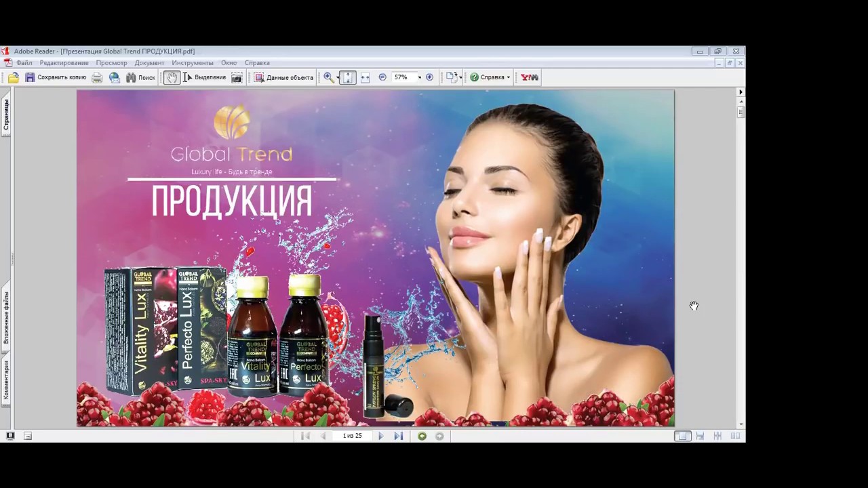Open Search with the binoculars button
This screenshot has width=868, height=488.
pyautogui.click(x=140, y=77)
